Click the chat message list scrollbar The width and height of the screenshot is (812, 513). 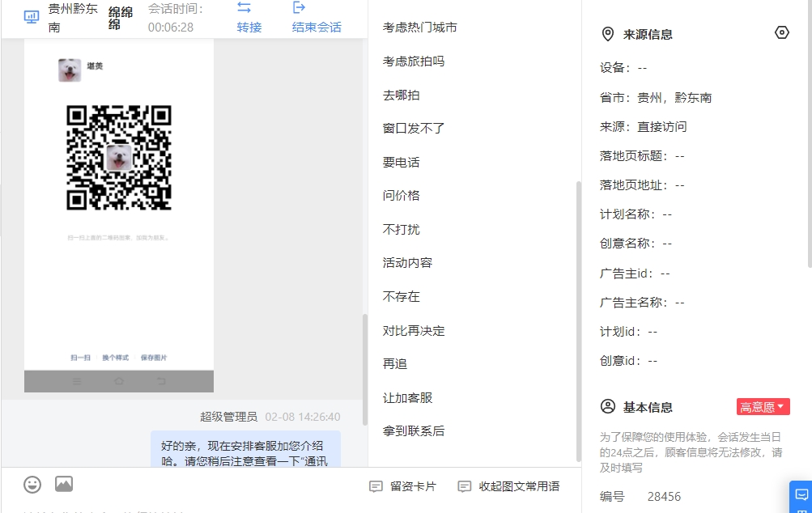tap(364, 370)
